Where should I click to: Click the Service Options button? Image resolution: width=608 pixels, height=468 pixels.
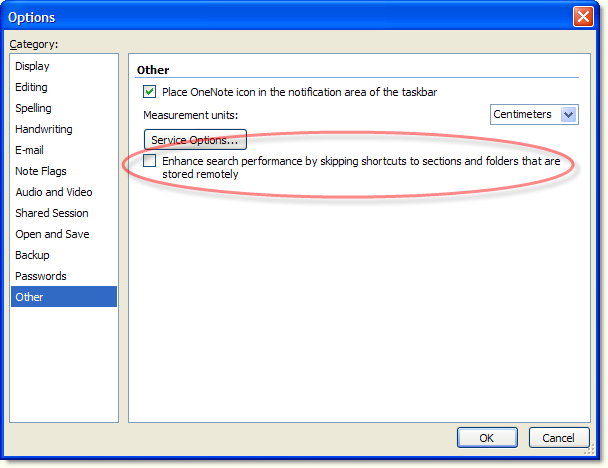coord(195,140)
